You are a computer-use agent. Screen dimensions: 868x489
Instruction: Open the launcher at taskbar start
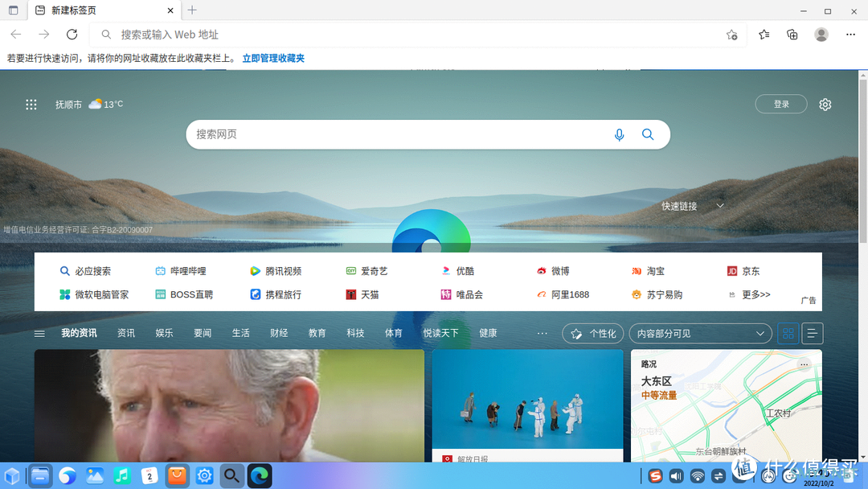(12, 475)
